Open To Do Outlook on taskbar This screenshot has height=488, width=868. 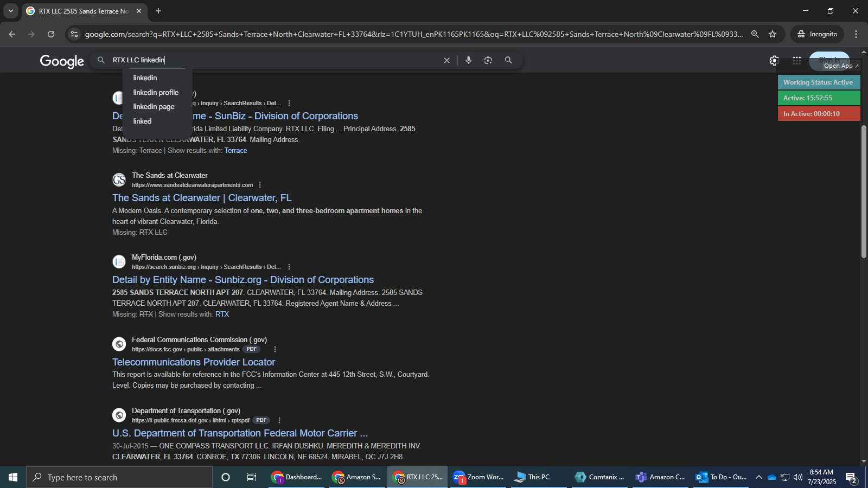pos(721,477)
